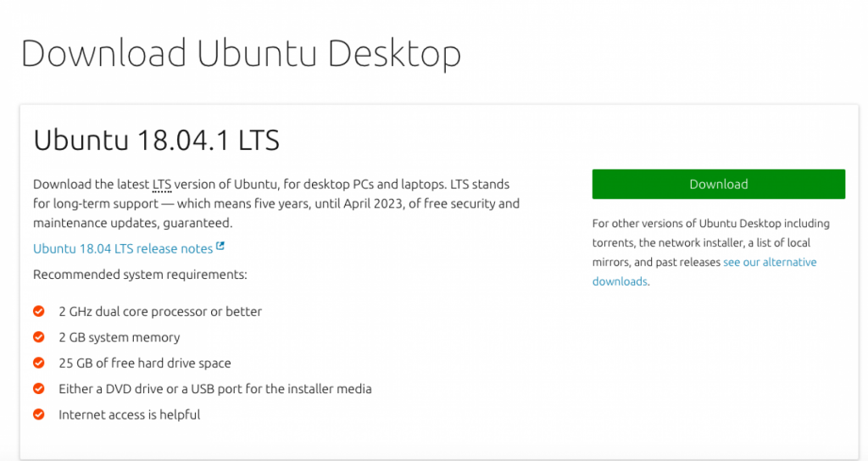
Task: Click the long-term support description paragraph
Action: [275, 203]
